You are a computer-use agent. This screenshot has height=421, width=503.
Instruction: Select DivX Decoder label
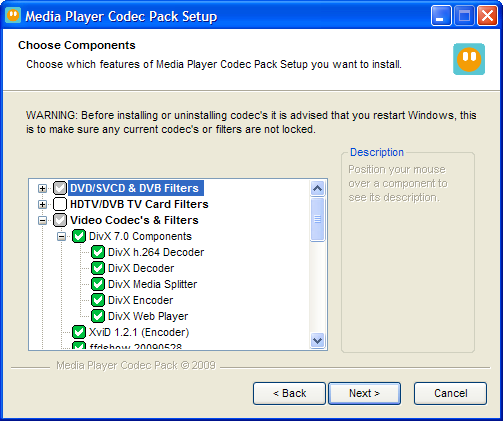[x=141, y=268]
